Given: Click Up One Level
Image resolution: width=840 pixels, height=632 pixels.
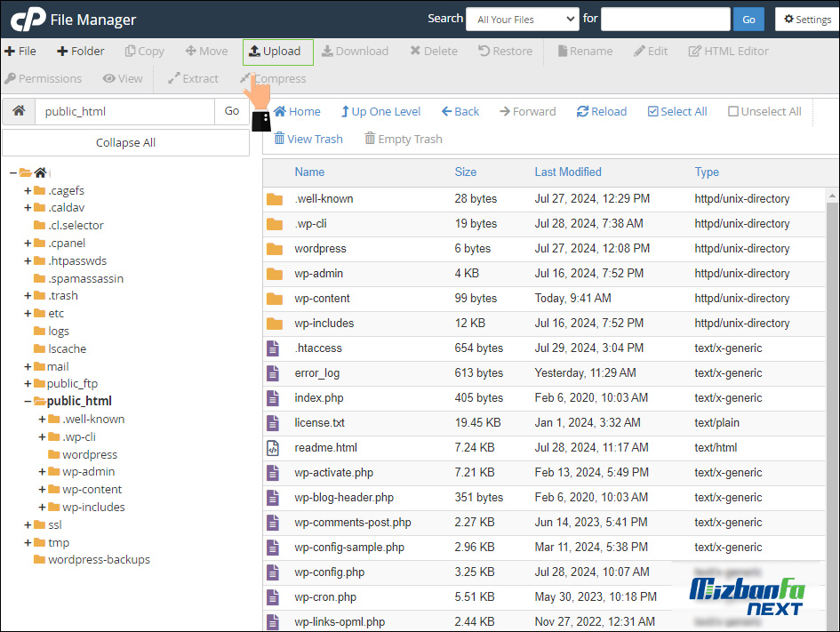Looking at the screenshot, I should [x=381, y=111].
